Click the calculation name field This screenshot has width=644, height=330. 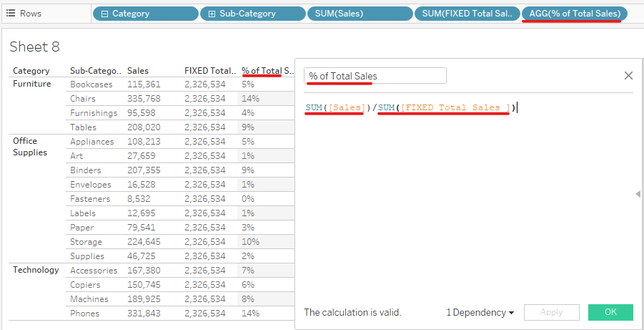coord(375,76)
